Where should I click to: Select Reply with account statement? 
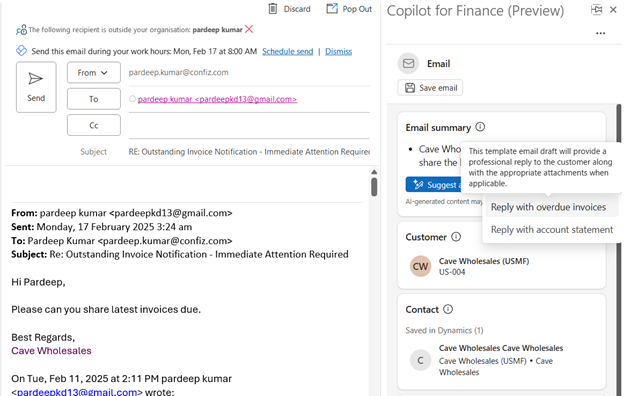552,230
